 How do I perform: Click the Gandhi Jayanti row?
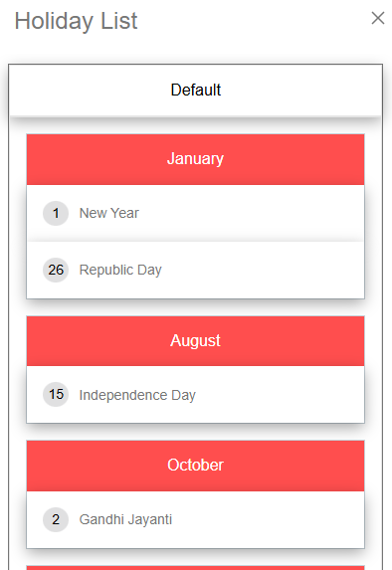tap(196, 519)
